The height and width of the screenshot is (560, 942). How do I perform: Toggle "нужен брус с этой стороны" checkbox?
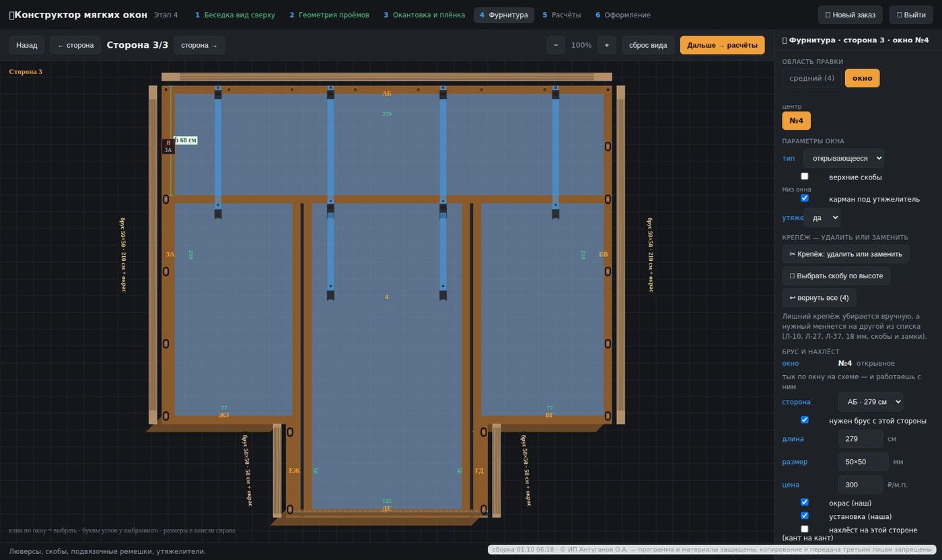pos(804,420)
